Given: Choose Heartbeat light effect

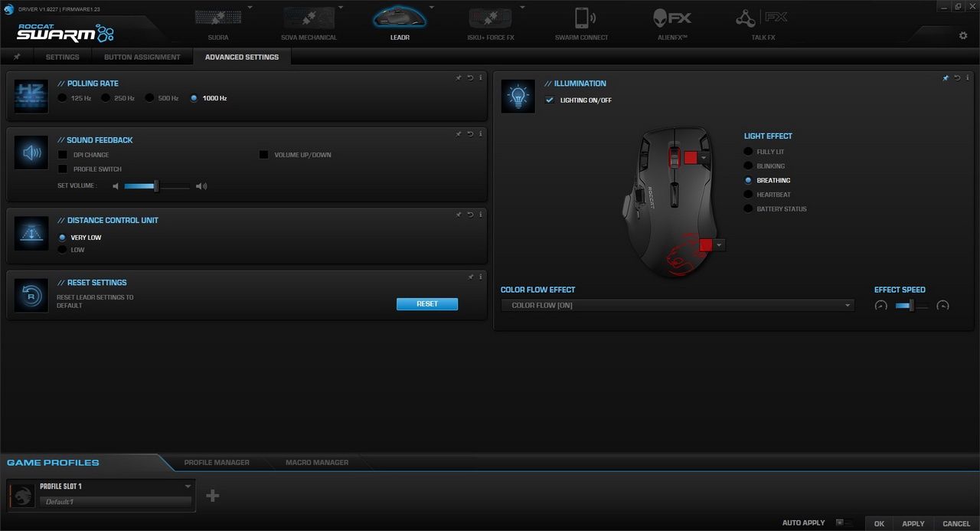Looking at the screenshot, I should (749, 195).
